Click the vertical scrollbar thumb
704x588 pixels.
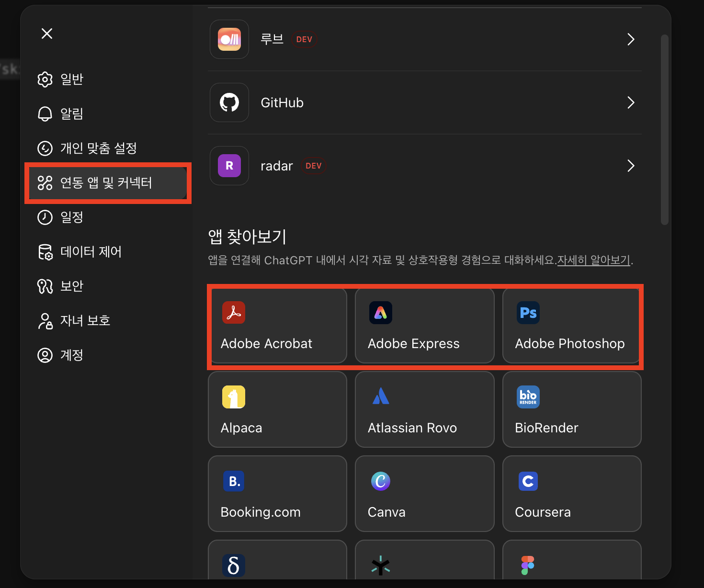coord(664,129)
